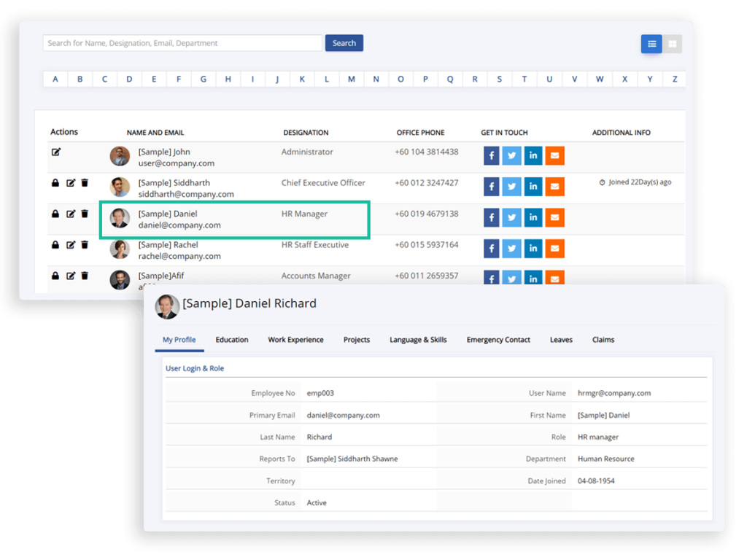Click the delete icon on Rachel's row
This screenshot has height=560, width=747.
(85, 245)
